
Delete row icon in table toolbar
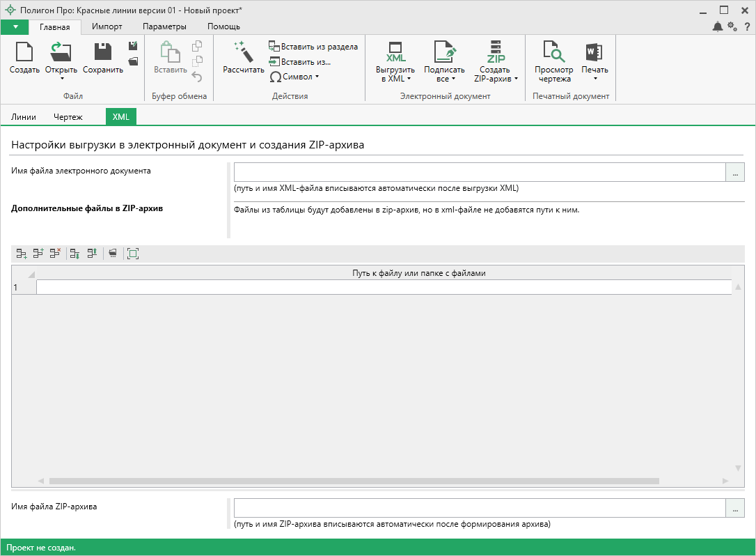click(x=55, y=254)
